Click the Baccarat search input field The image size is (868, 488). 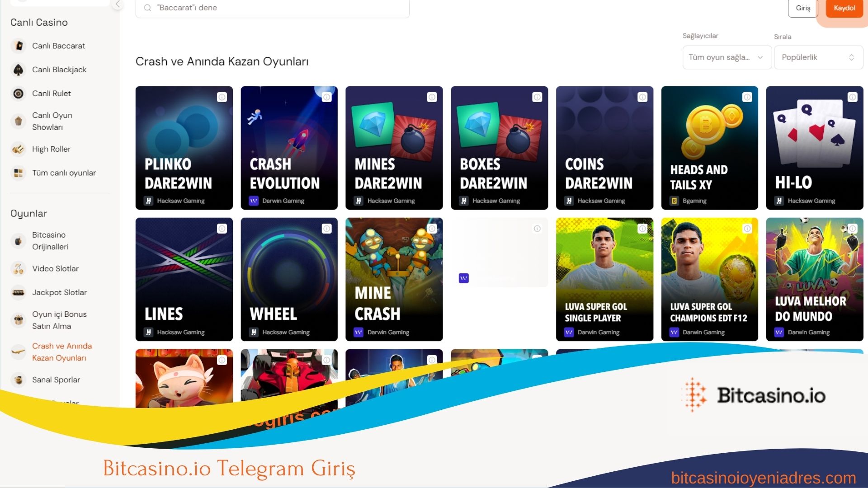272,8
